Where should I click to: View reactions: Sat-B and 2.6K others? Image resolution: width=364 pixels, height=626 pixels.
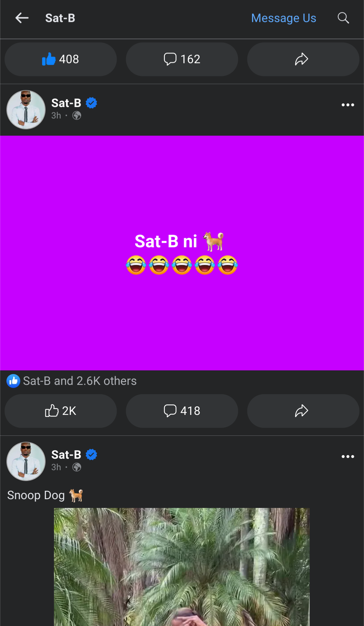pyautogui.click(x=80, y=381)
